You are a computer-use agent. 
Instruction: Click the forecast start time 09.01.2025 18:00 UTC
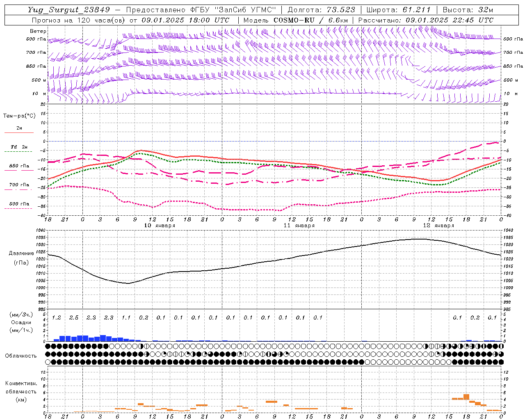point(185,20)
